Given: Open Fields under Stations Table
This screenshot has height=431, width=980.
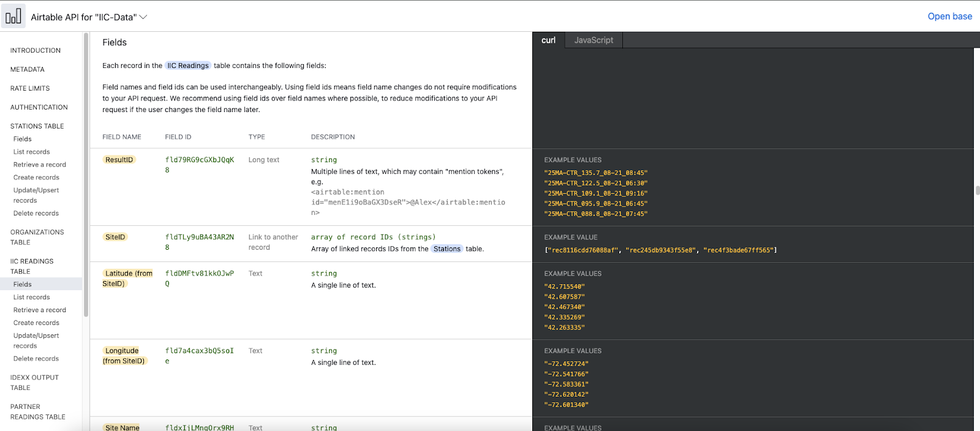Looking at the screenshot, I should point(23,140).
